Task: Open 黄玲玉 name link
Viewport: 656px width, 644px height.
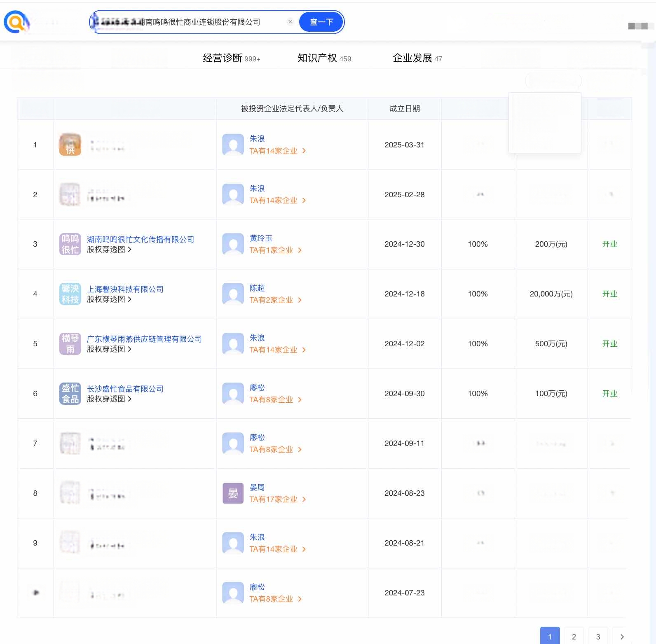Action: 261,238
